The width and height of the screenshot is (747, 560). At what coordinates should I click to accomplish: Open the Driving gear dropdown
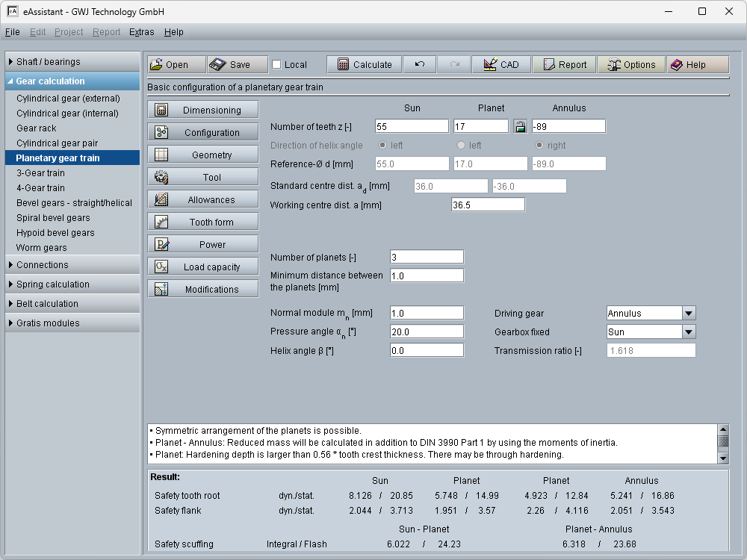click(x=688, y=314)
